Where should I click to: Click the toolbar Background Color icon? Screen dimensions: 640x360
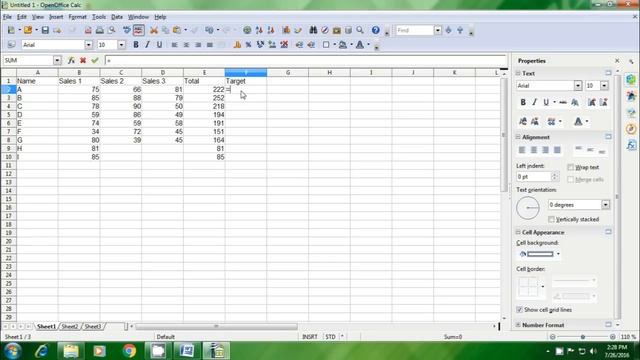343,44
